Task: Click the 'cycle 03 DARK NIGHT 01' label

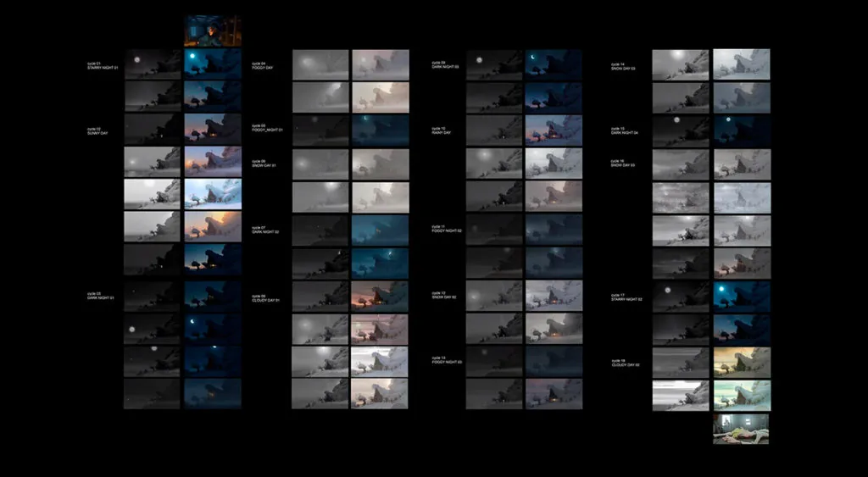Action: [101, 296]
